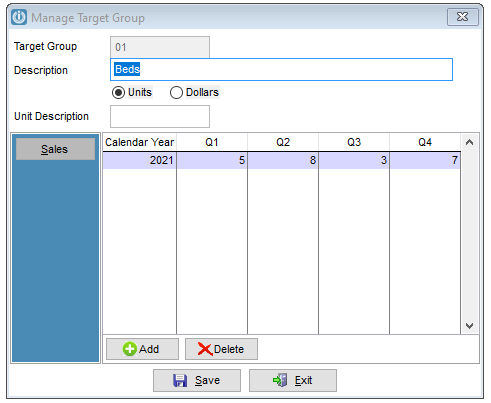This screenshot has width=491, height=403.
Task: Open the Sales tab in sidebar
Action: [x=55, y=149]
